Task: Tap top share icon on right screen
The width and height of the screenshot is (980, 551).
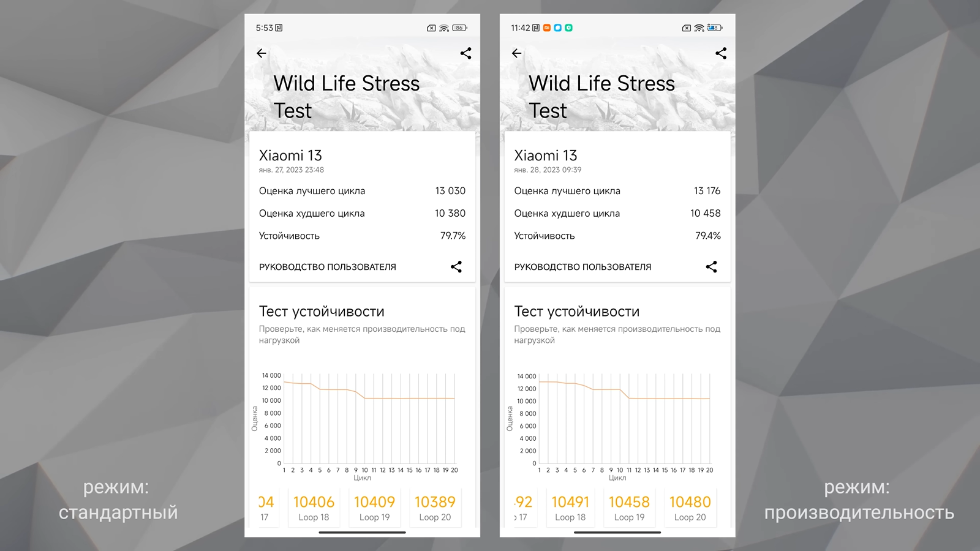Action: (721, 53)
